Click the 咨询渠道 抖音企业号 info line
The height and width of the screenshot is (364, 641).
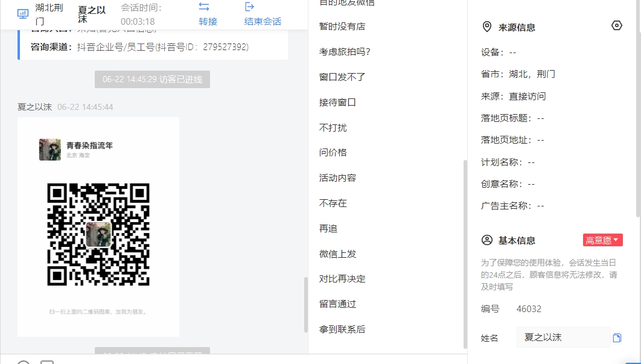pos(139,47)
